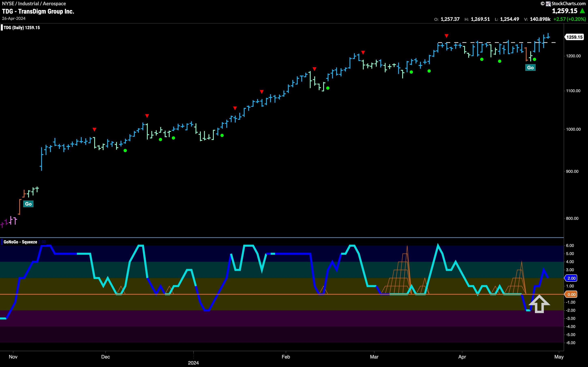
Task: Click the green dot beside the April Go label
Action: pos(534,60)
